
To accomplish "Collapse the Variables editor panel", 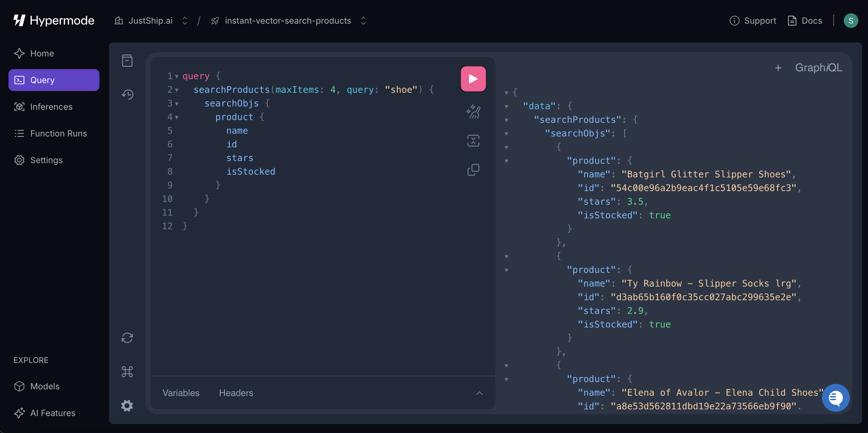I will pos(479,393).
